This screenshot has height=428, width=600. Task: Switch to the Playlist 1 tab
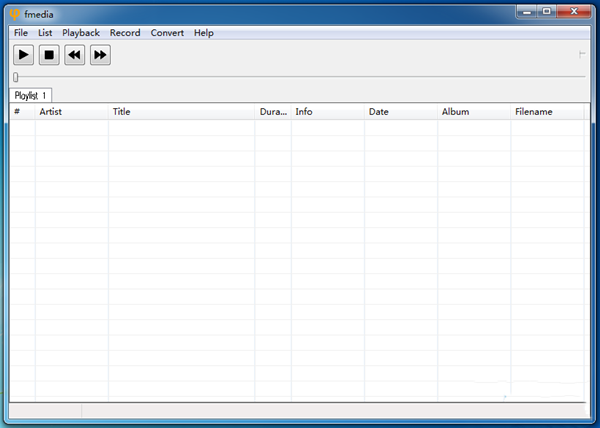(x=30, y=95)
